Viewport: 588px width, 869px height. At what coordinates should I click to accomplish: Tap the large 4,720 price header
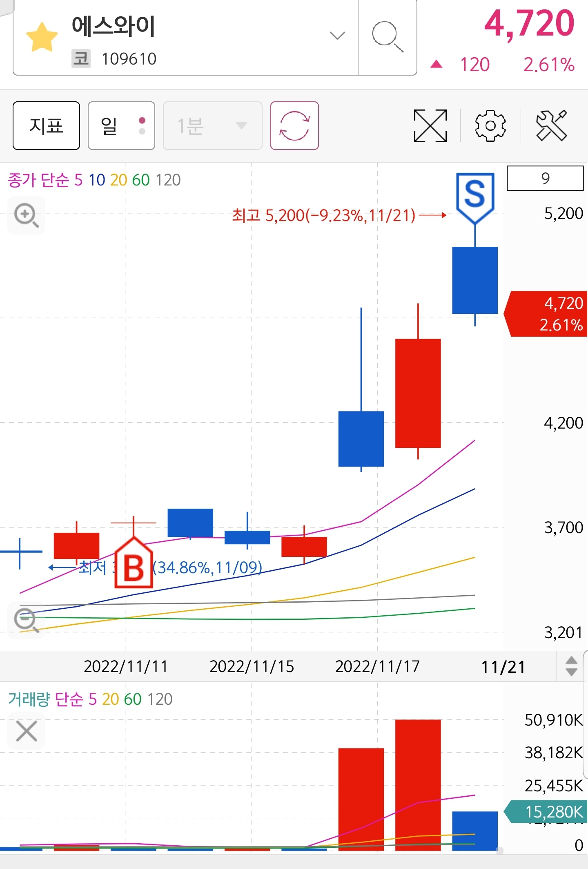pos(529,24)
